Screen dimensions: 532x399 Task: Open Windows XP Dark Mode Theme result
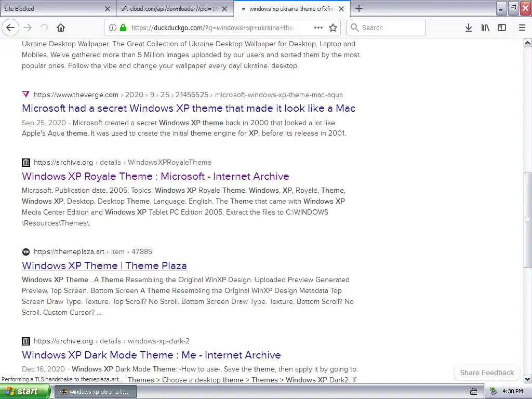151,355
